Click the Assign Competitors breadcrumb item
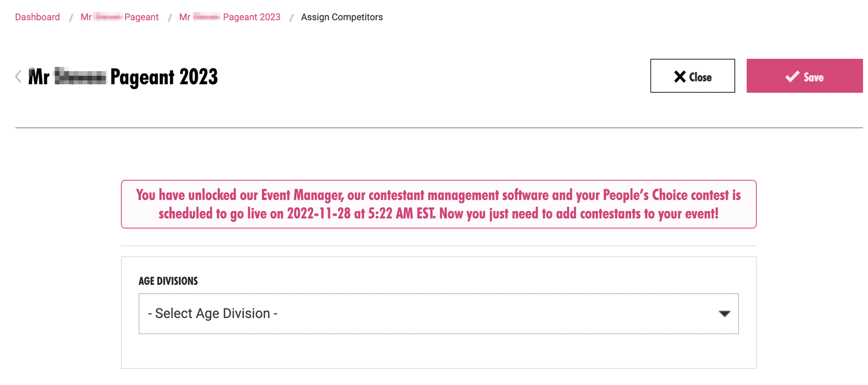The image size is (868, 385). [x=341, y=17]
